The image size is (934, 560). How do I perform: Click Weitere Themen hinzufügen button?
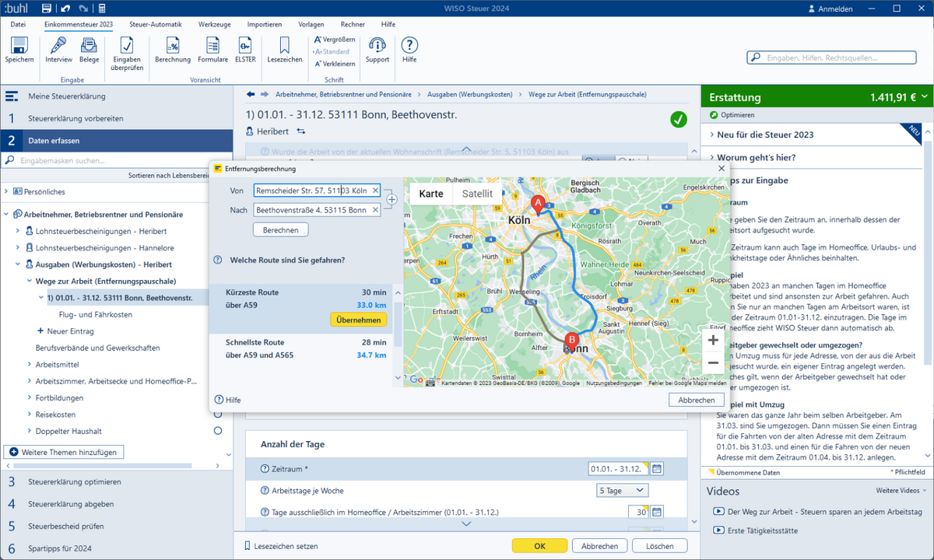pos(64,452)
